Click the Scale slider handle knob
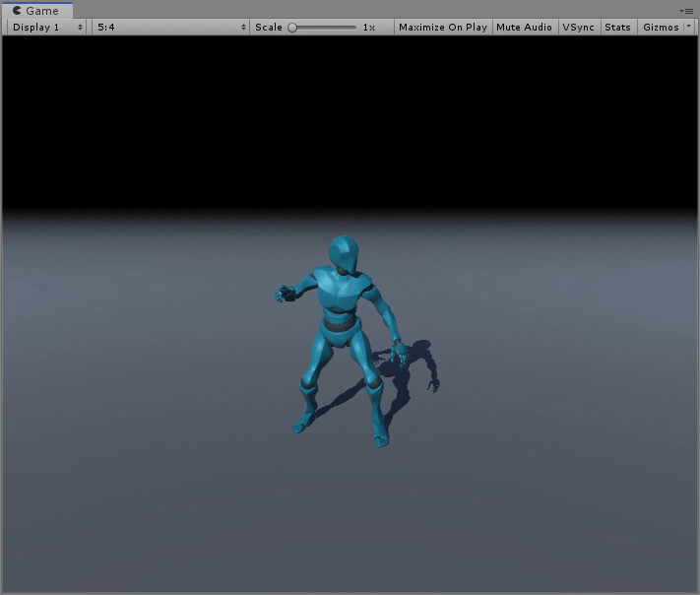Image resolution: width=700 pixels, height=595 pixels. tap(292, 28)
